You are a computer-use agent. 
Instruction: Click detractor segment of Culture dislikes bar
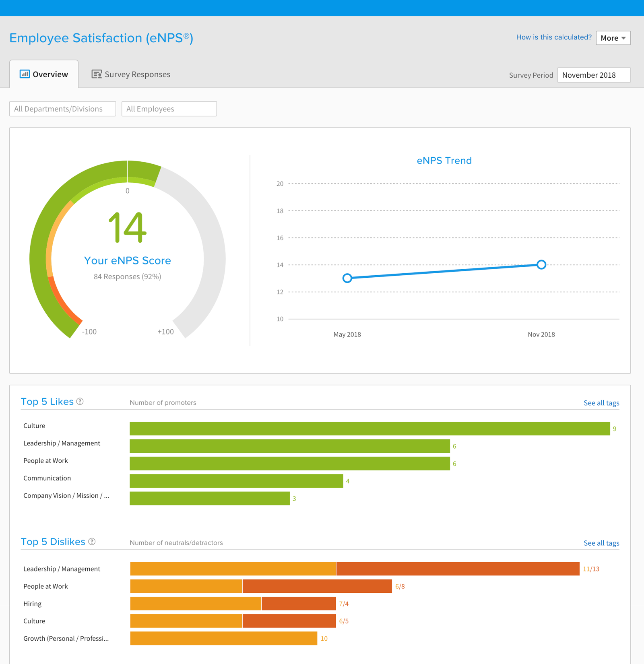[x=289, y=621]
